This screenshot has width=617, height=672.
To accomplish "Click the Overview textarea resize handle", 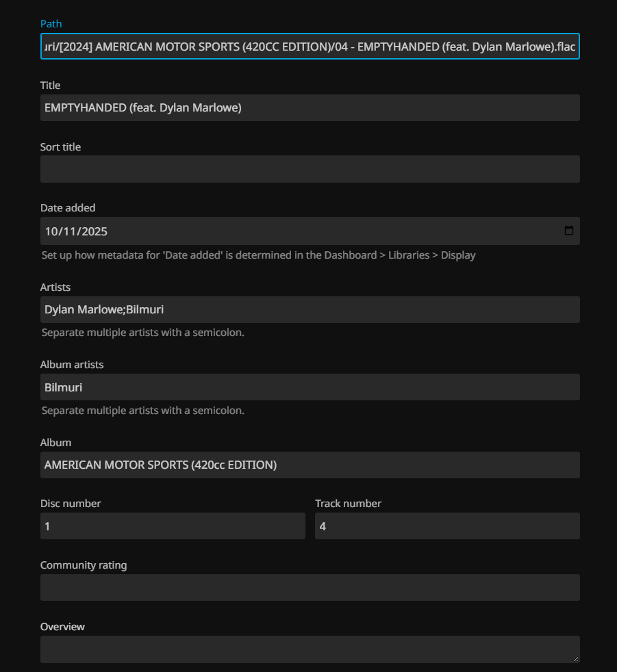I will pos(575,658).
